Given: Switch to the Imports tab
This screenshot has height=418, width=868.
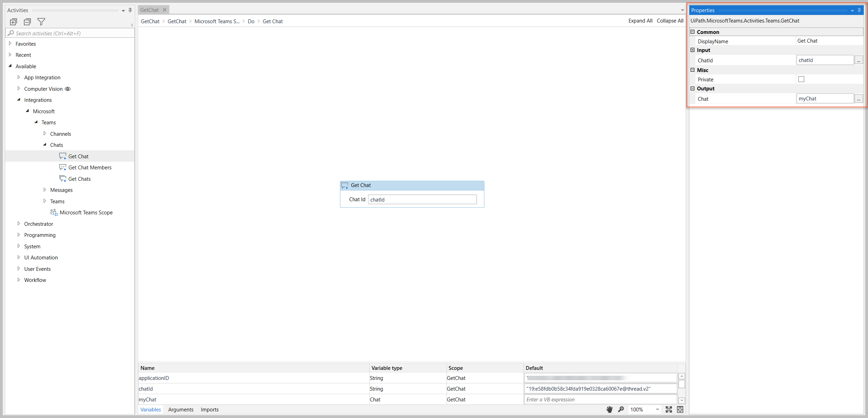Looking at the screenshot, I should click(x=210, y=409).
